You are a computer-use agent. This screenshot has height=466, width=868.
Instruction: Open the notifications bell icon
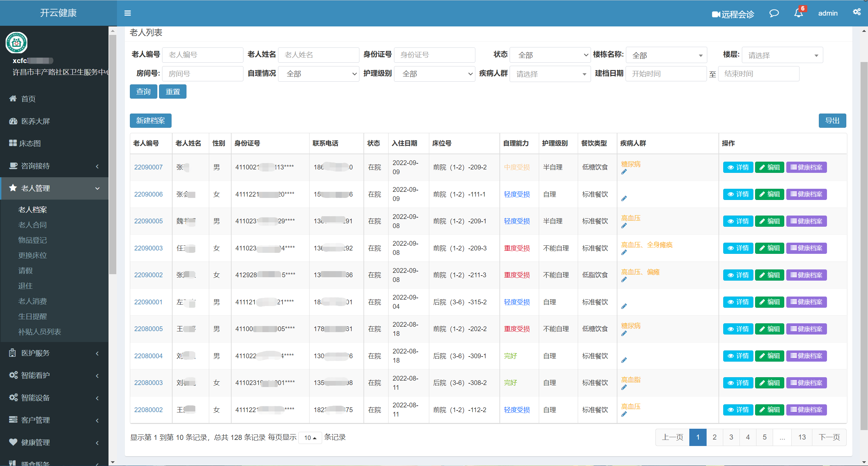798,13
